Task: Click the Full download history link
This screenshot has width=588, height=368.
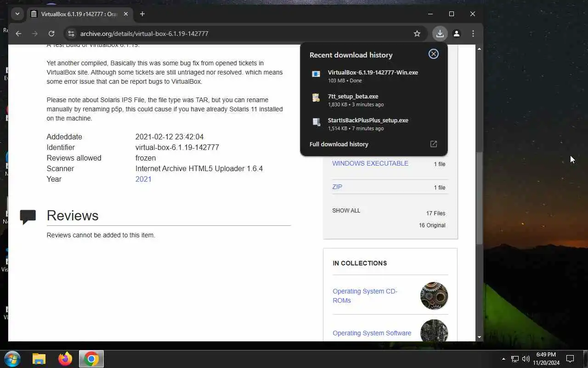Action: click(339, 144)
